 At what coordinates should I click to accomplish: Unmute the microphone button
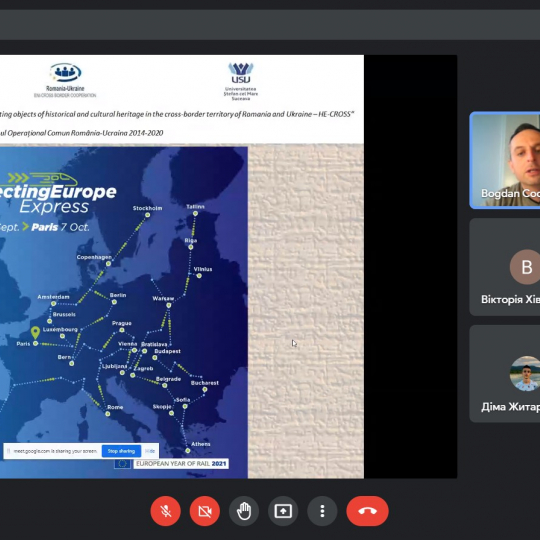tap(165, 511)
